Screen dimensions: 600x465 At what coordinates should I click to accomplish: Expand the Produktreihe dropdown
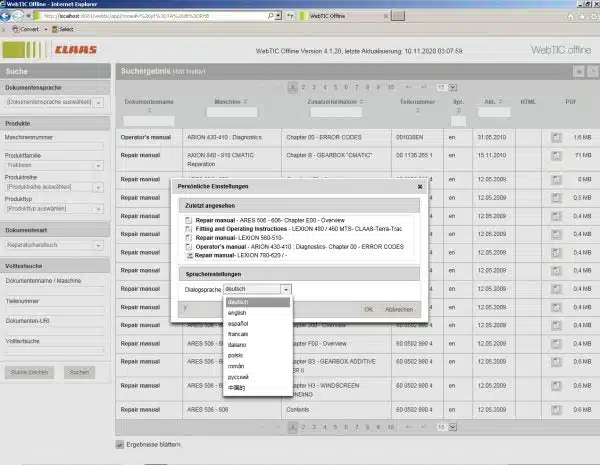tap(98, 188)
